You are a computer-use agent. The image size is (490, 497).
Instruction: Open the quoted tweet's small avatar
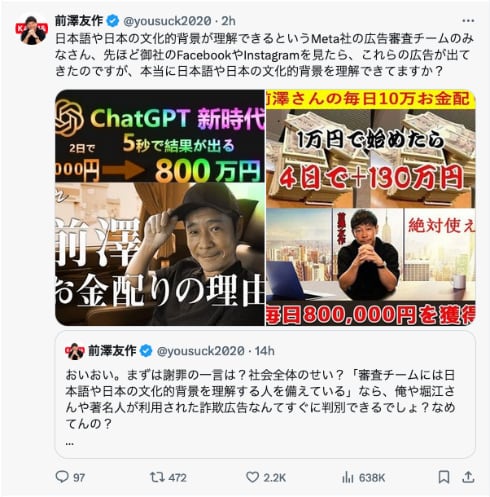tap(74, 351)
